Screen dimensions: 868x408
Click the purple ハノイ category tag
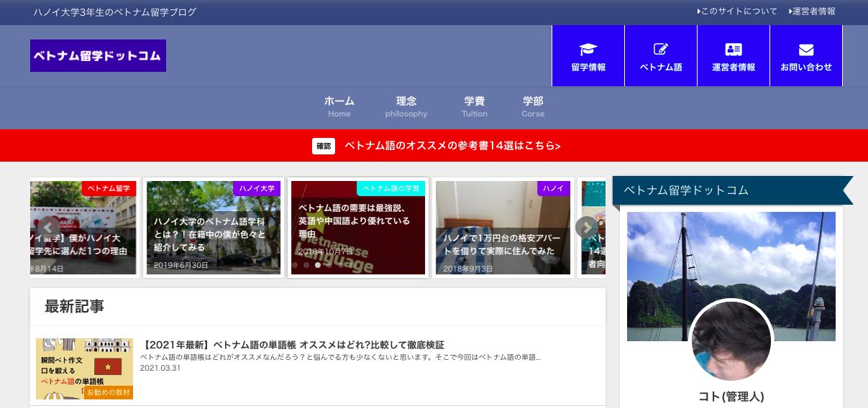tap(554, 188)
